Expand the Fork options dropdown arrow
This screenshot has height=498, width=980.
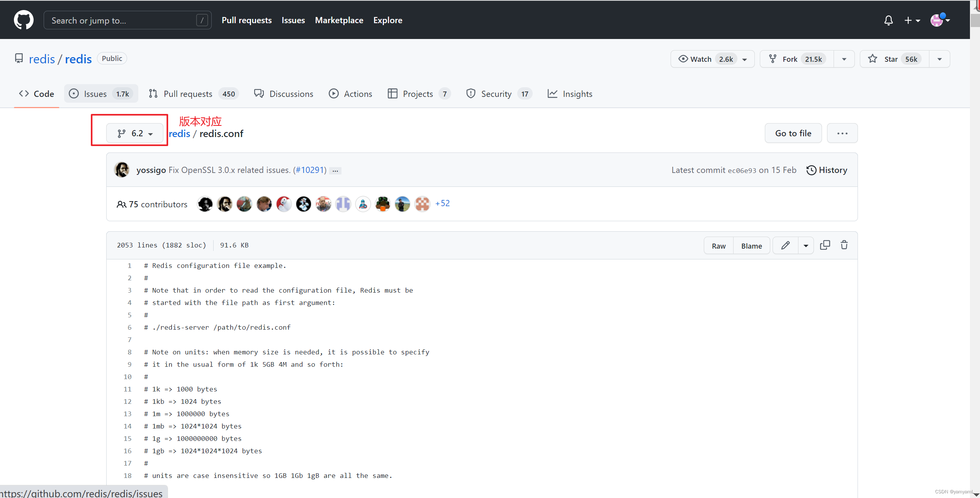coord(844,59)
